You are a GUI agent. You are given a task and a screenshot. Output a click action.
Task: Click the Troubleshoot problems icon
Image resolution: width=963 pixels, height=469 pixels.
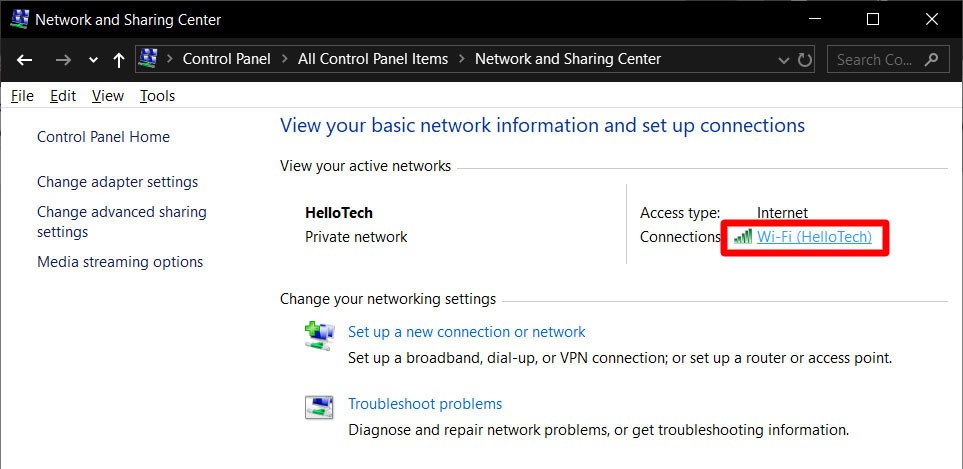tap(319, 407)
